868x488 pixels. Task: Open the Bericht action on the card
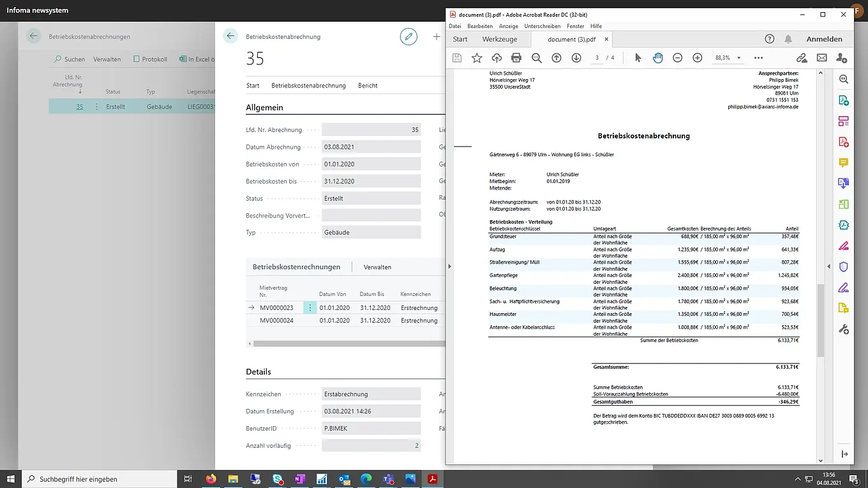[368, 85]
